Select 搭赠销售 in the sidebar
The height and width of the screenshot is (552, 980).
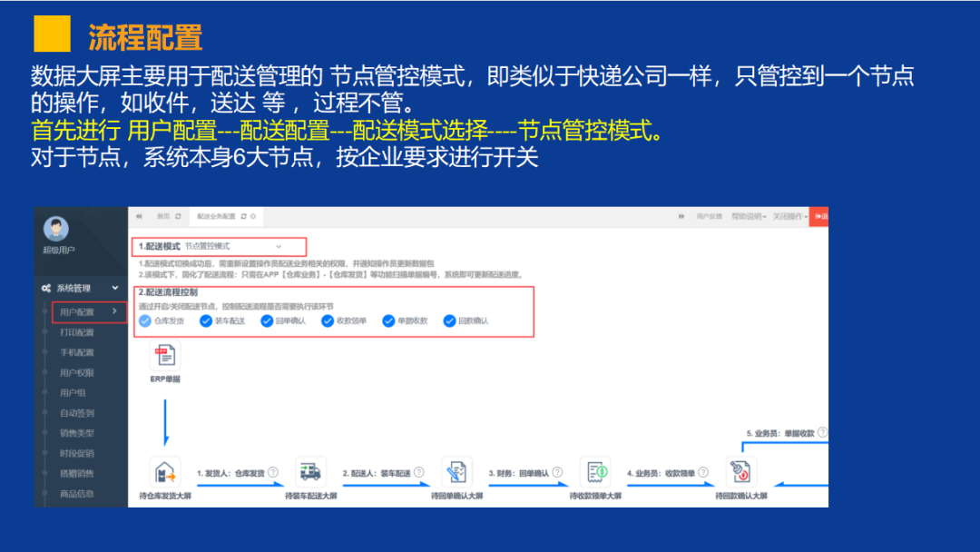[x=77, y=474]
